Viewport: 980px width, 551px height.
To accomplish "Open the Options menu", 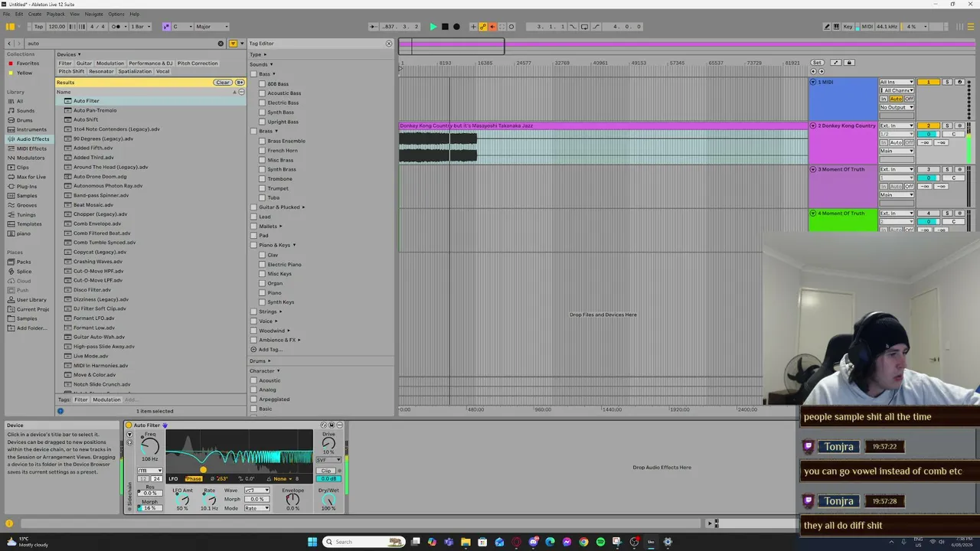I will (116, 14).
